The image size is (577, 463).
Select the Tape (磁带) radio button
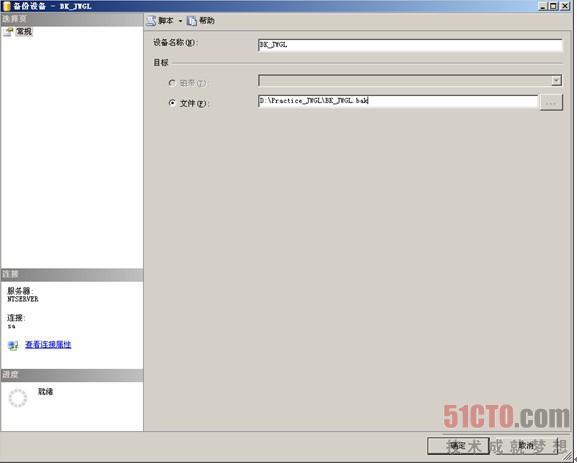pyautogui.click(x=172, y=83)
